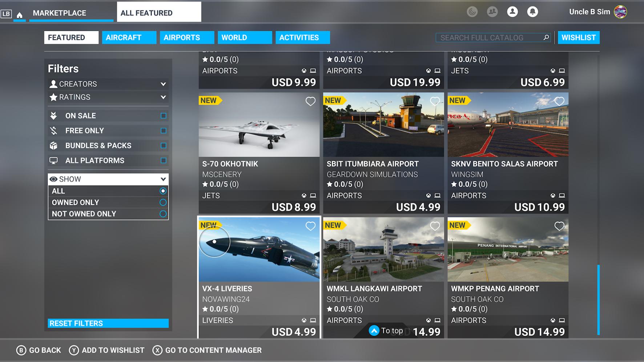Add VX-4 Liveries to favorites with heart

pyautogui.click(x=310, y=226)
